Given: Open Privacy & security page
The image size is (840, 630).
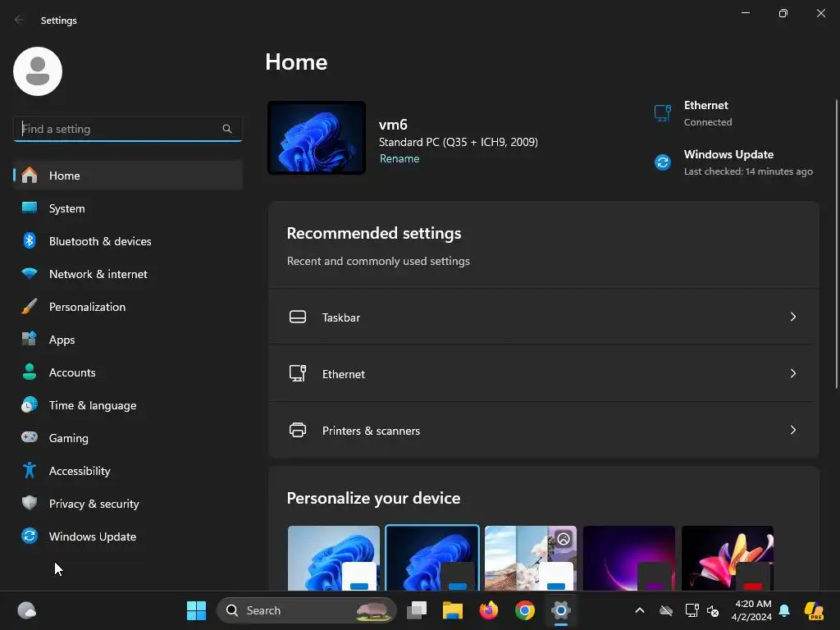Looking at the screenshot, I should [x=128, y=503].
